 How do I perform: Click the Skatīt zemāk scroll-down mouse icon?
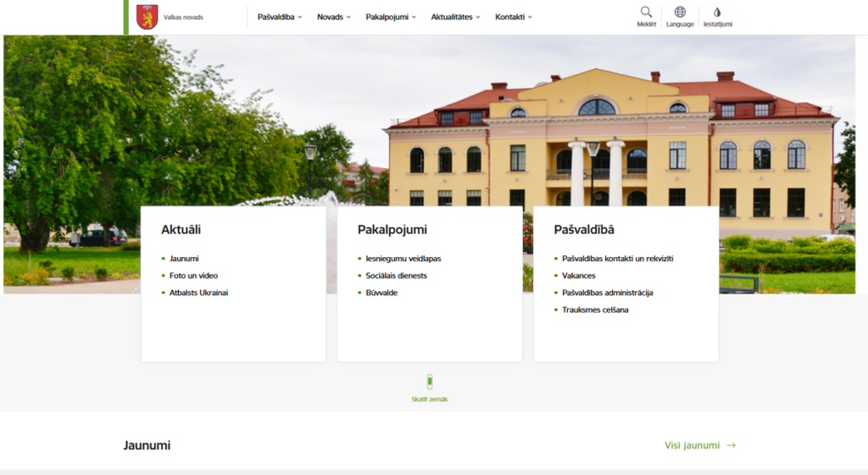429,382
